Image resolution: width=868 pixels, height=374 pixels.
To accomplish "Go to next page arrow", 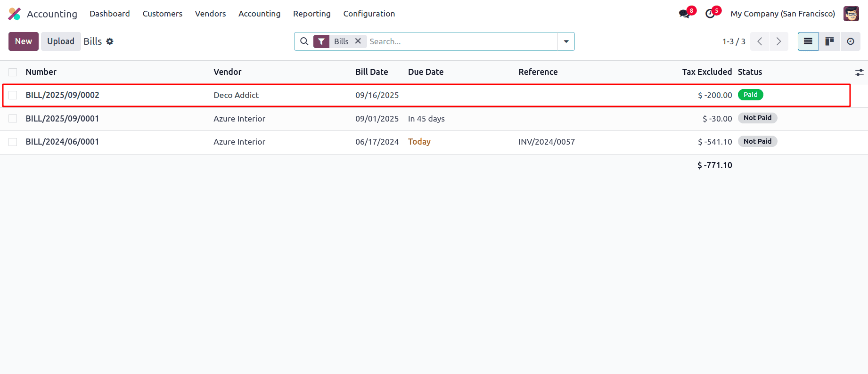I will pyautogui.click(x=779, y=41).
